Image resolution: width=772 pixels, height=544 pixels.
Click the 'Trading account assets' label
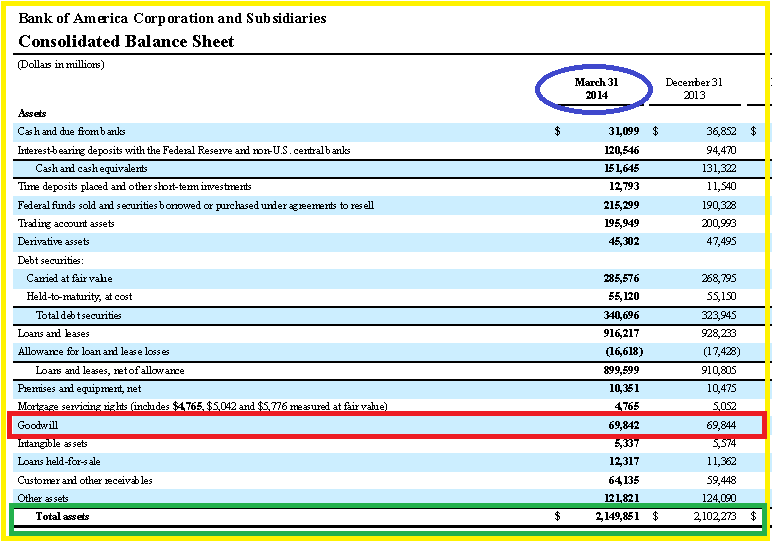pos(66,224)
